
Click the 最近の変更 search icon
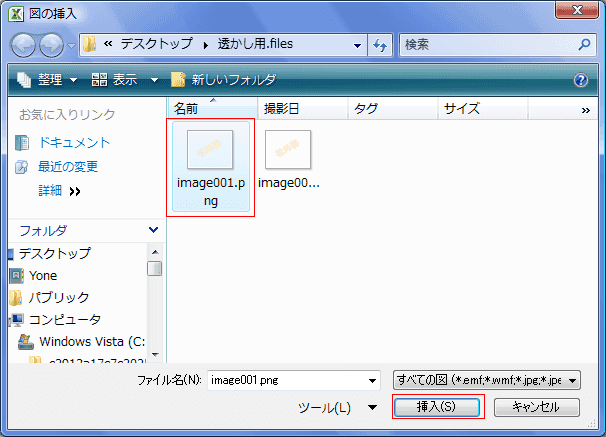(21, 167)
